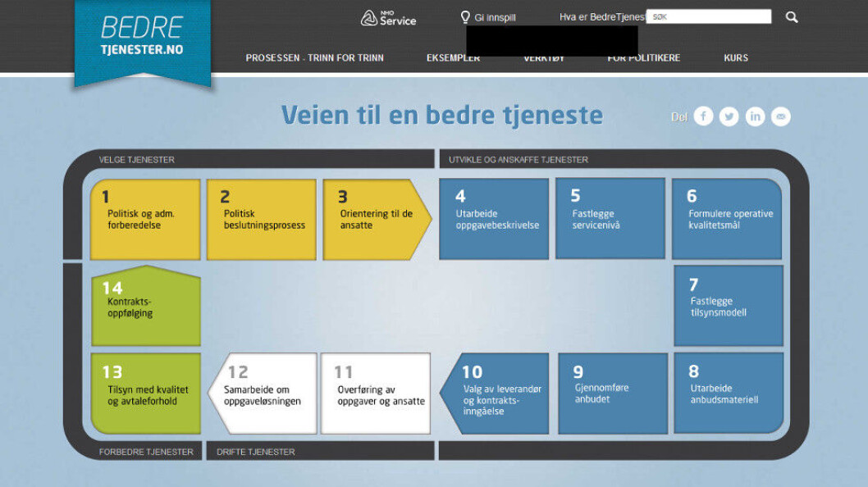Click the Velge tjenester section label
868x487 pixels.
pyautogui.click(x=137, y=159)
